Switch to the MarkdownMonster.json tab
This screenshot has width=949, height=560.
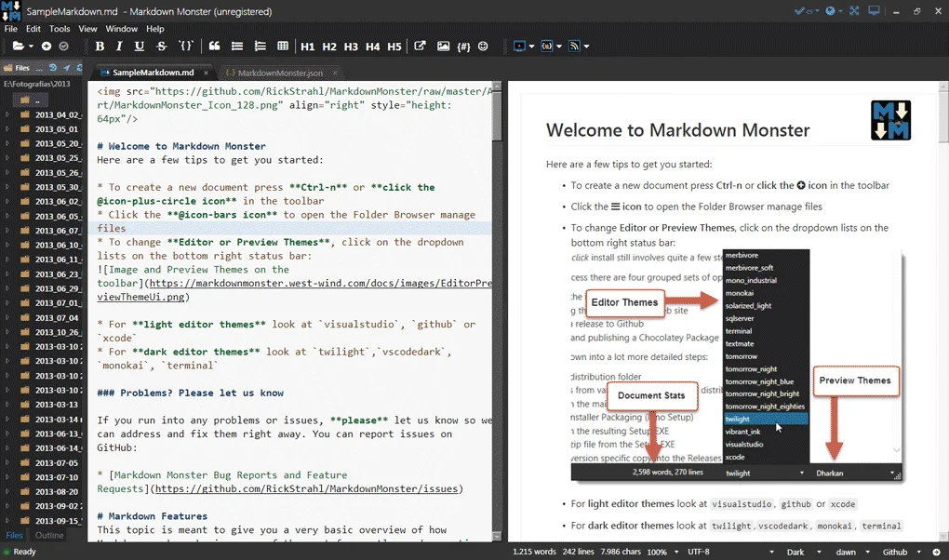coord(278,72)
